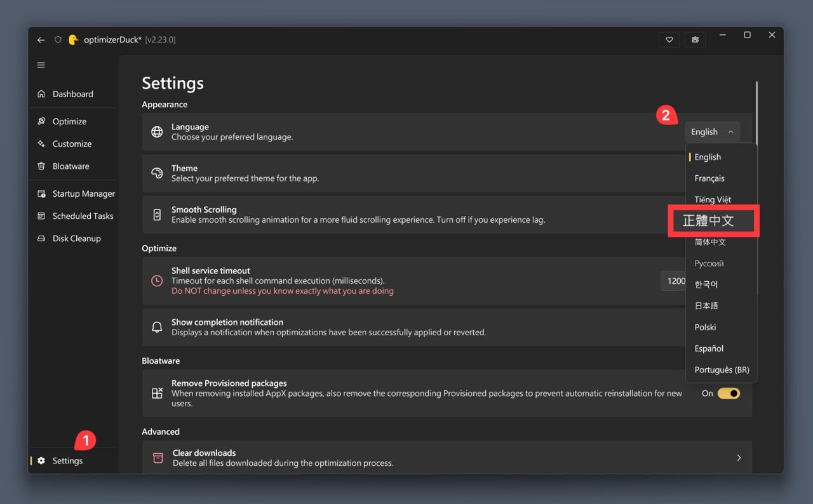This screenshot has height=504, width=813.
Task: Click the Shell service timeout value field
Action: coord(673,281)
